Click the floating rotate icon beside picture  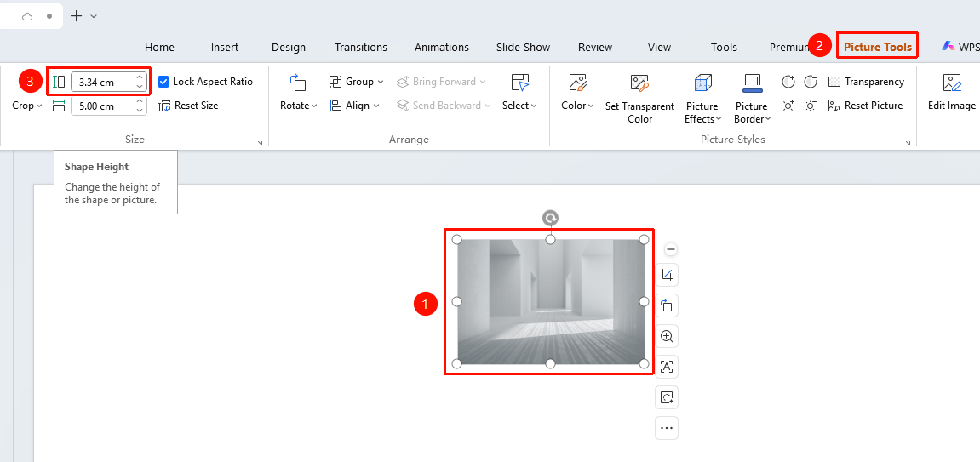[x=667, y=305]
